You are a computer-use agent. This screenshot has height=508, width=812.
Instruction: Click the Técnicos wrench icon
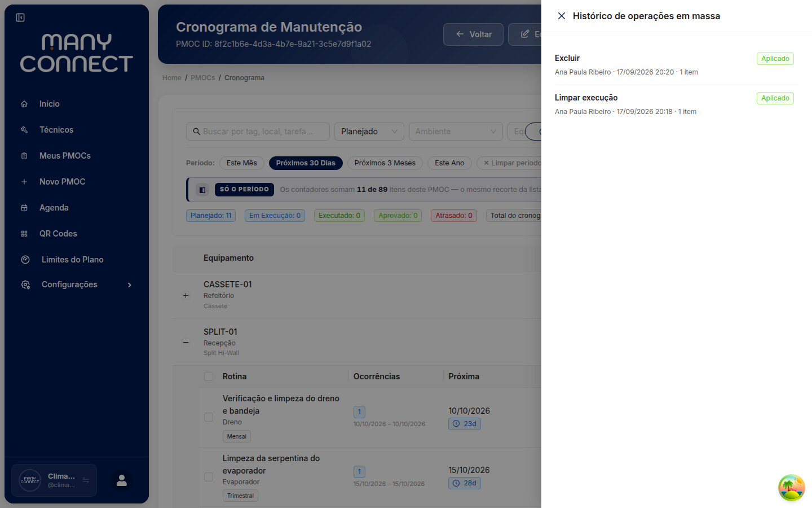24,130
